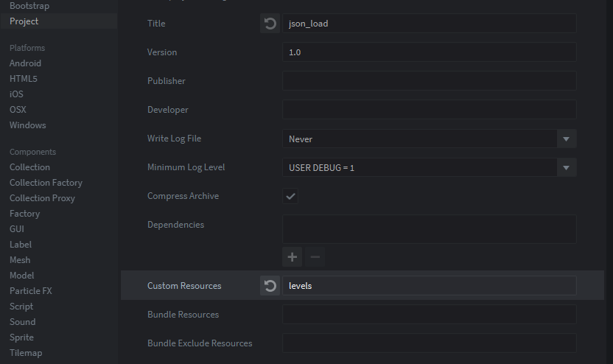Focus the empty Publisher input field
This screenshot has width=613, height=364.
coord(430,81)
